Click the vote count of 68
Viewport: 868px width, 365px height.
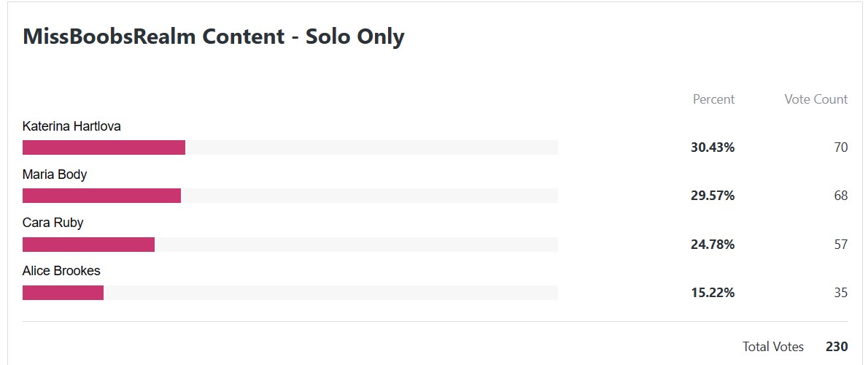pos(841,196)
